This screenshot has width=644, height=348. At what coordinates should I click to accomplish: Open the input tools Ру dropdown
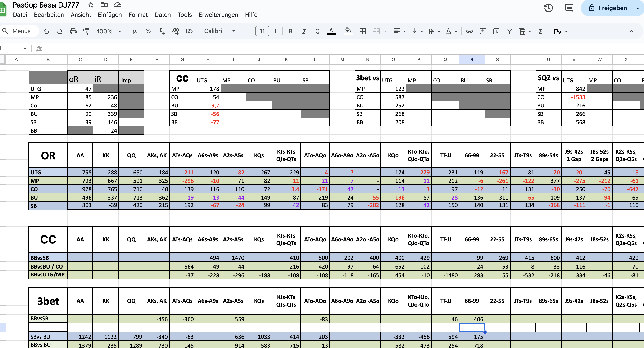pos(561,32)
